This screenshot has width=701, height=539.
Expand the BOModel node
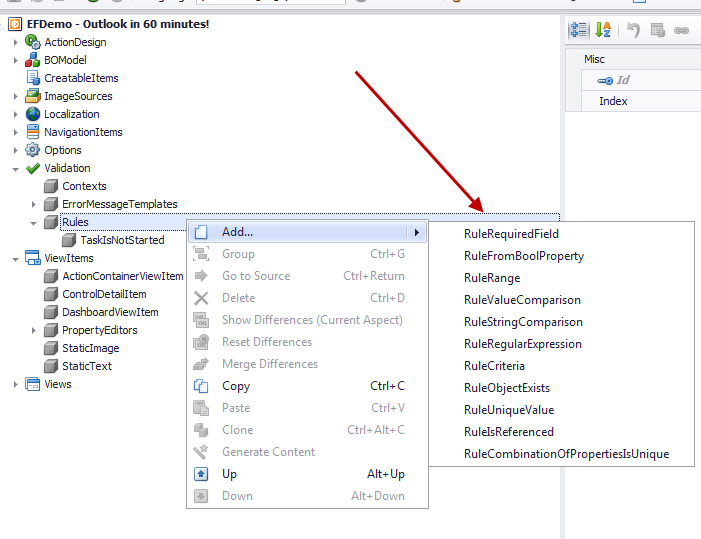tap(16, 60)
